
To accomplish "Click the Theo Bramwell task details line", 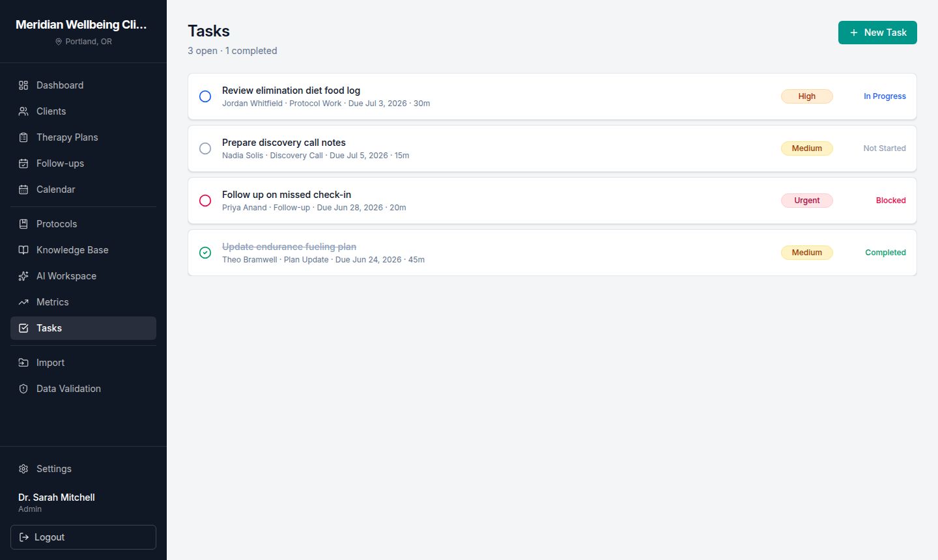I will pyautogui.click(x=323, y=260).
